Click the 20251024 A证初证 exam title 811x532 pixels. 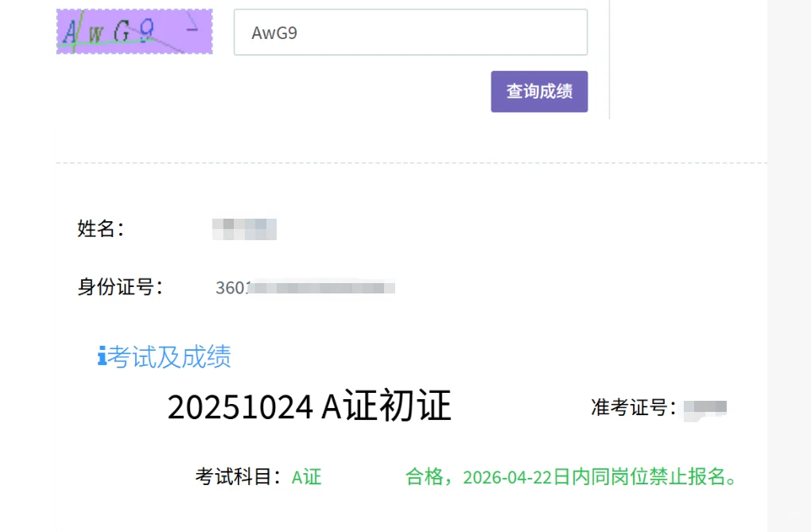(310, 407)
